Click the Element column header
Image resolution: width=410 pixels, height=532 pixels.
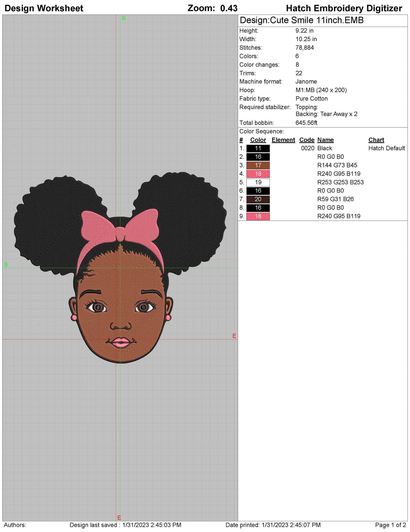click(283, 140)
